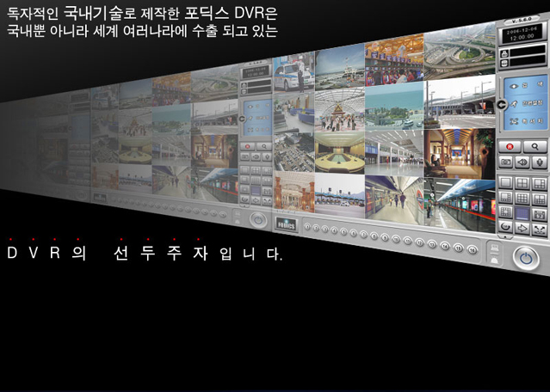Open the subway platform camera feed
Viewport: 550px width, 392px height.
[x=460, y=205]
